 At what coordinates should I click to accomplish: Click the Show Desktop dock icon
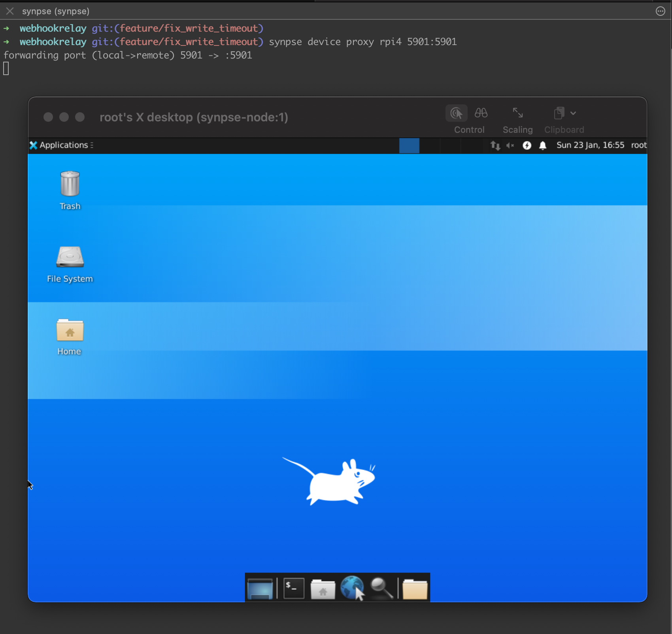pos(260,588)
